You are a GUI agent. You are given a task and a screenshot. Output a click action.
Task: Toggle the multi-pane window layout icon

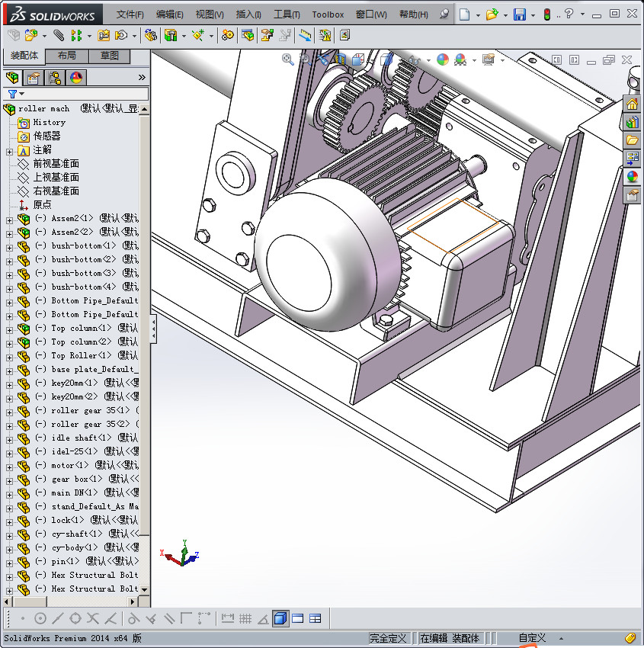click(316, 619)
